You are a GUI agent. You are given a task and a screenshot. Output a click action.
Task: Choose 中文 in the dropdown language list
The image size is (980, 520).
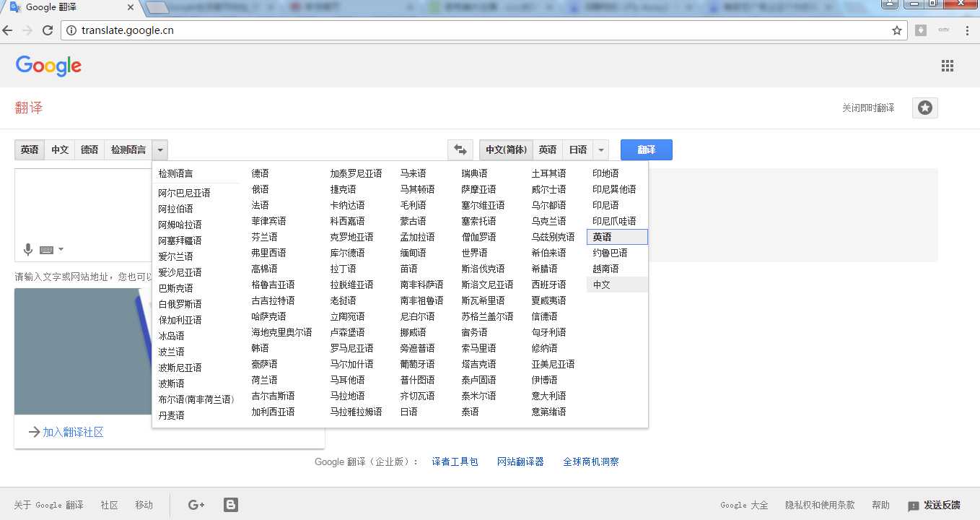point(617,285)
